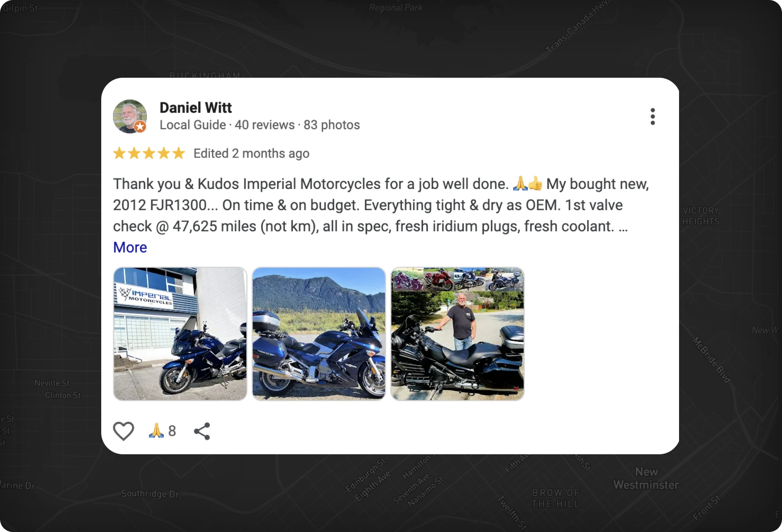
Task: Open the Imperial Motorcycles storefront photo
Action: coord(180,334)
